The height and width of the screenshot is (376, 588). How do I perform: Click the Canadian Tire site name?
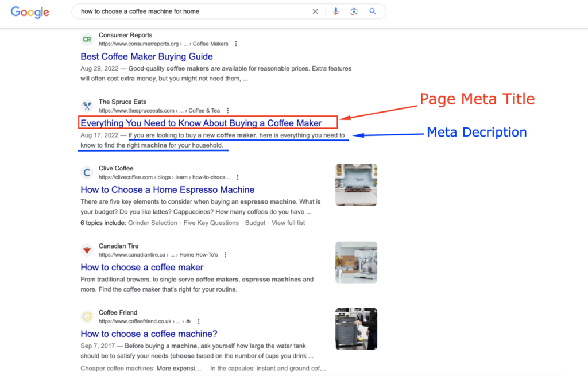118,246
